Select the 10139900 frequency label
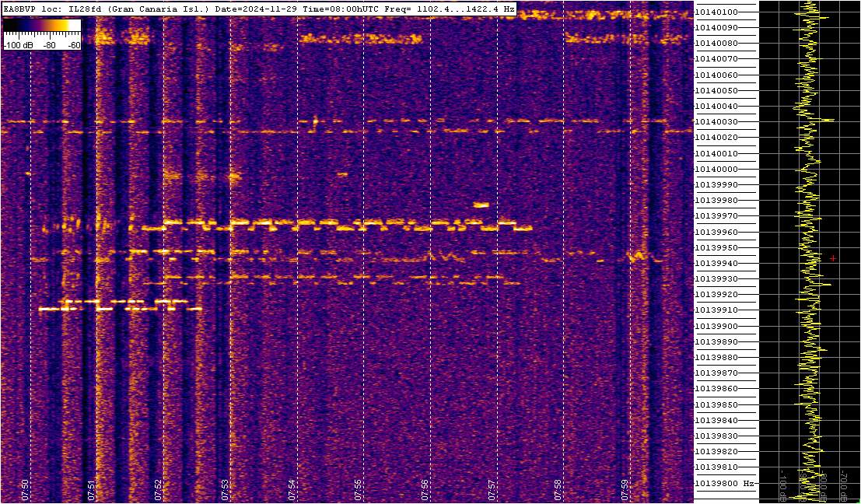Screen dimensions: 861x504 click(716, 326)
